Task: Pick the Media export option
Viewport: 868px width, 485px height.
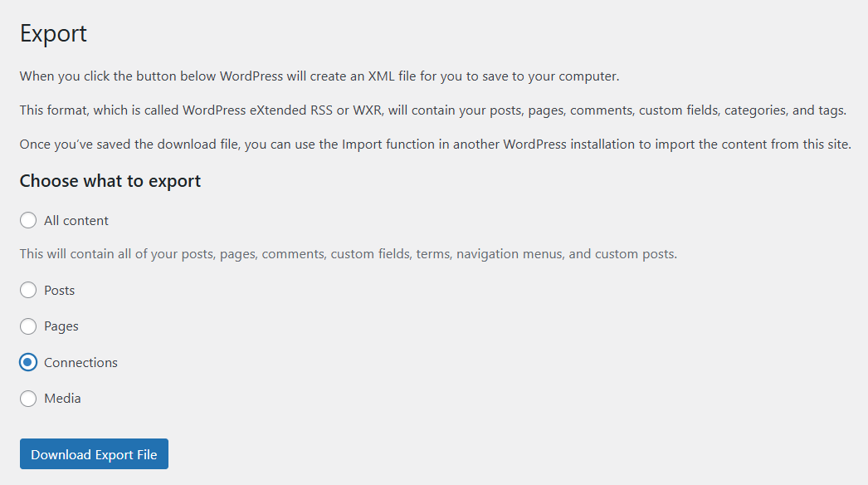Action: click(x=27, y=399)
